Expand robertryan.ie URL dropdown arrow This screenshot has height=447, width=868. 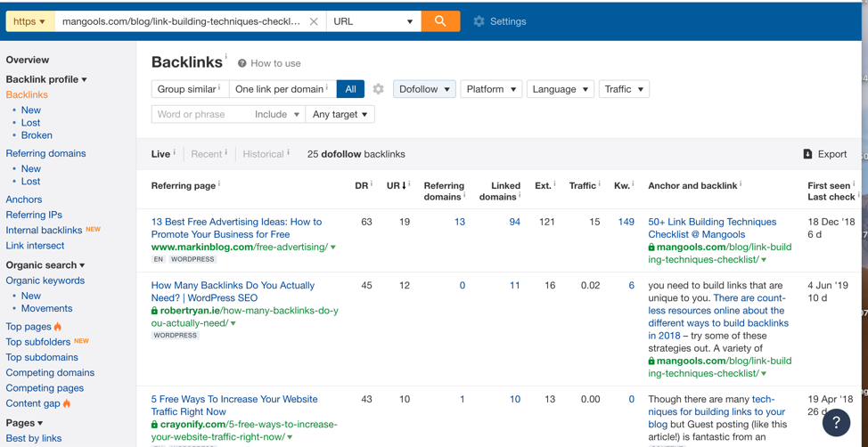(x=233, y=323)
